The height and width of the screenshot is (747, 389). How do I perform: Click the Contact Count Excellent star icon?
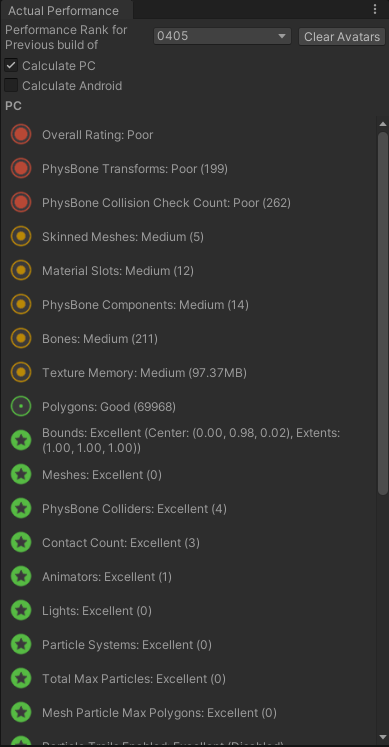coord(21,542)
